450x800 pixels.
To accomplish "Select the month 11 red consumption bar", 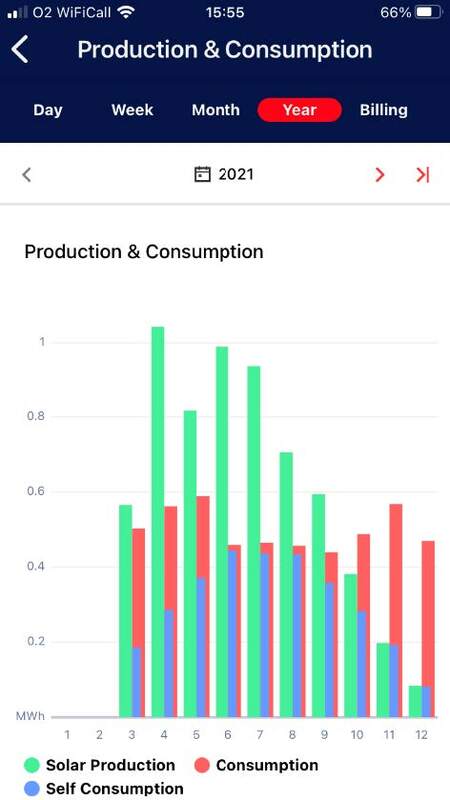I will (396, 610).
